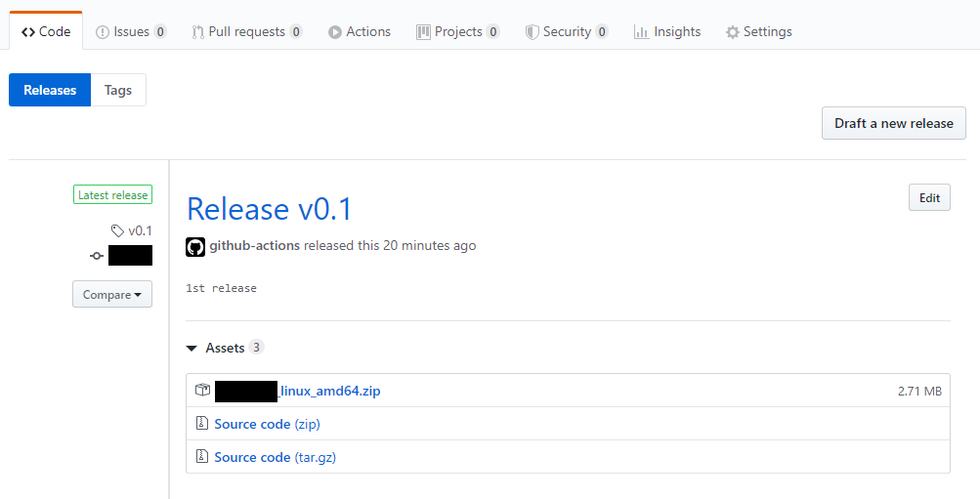Download the linux_amd64.zip asset

[x=297, y=391]
